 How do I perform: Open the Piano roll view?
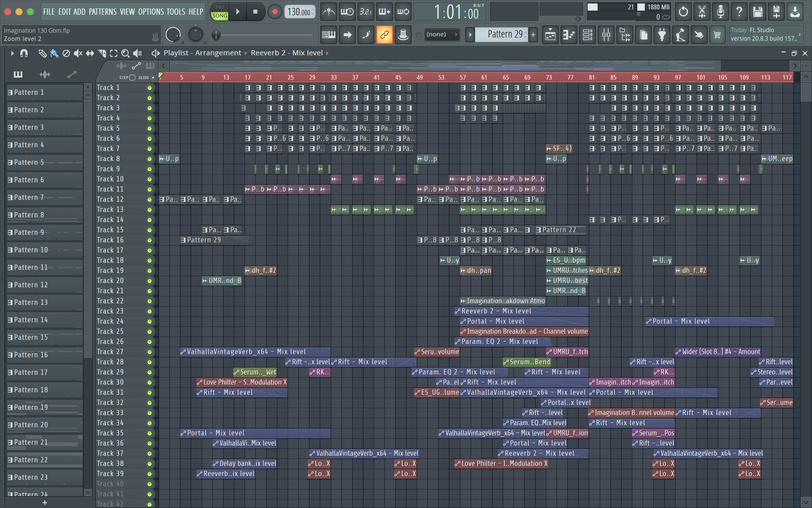coord(569,35)
